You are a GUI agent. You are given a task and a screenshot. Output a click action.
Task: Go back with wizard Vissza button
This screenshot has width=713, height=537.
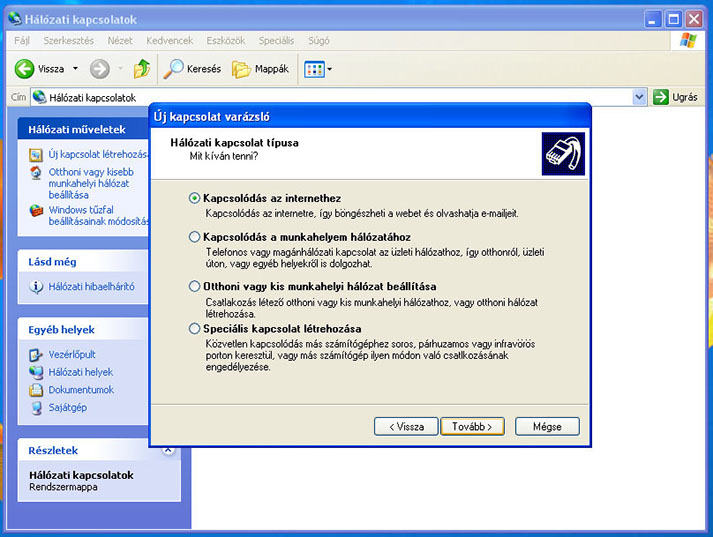[x=406, y=427]
